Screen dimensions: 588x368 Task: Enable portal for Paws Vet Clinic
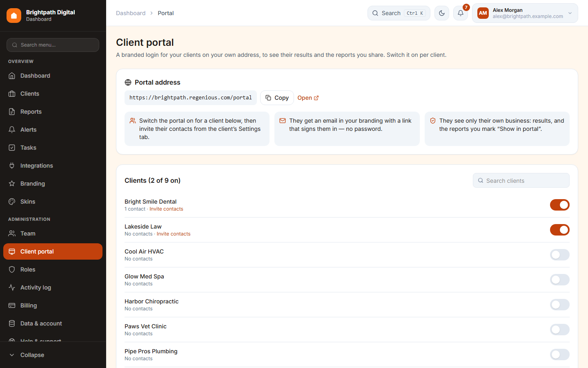559,330
